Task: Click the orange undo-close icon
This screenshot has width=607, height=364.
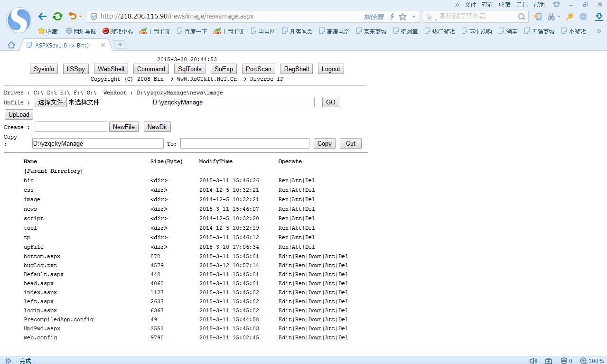Action: (x=72, y=16)
